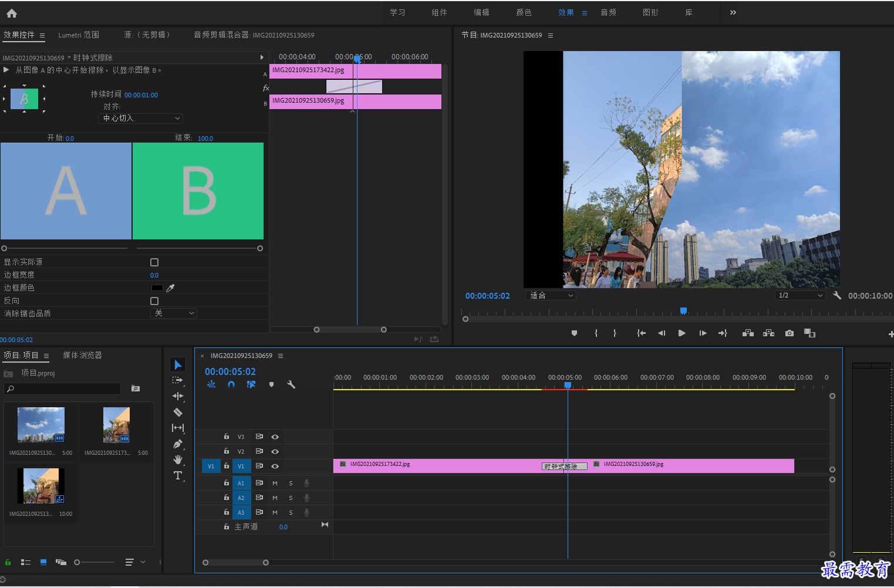Image resolution: width=894 pixels, height=588 pixels.
Task: Toggle V2 track output eye
Action: pyautogui.click(x=275, y=452)
